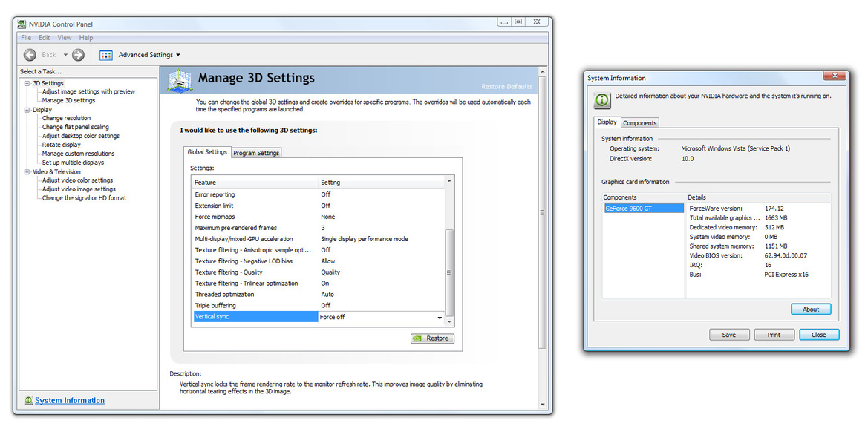Select Adjust image settings with preview
Screen dimensions: 868x429
click(x=88, y=92)
